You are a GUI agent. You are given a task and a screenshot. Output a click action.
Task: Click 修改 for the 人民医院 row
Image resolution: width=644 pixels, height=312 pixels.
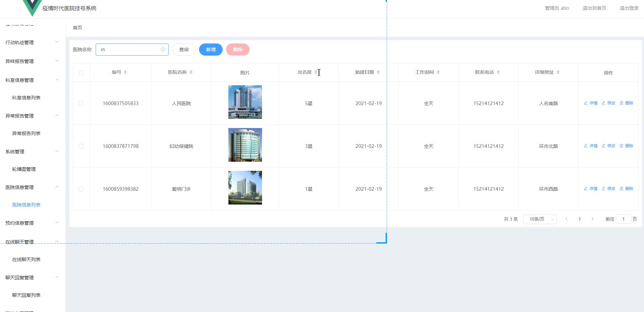[609, 103]
